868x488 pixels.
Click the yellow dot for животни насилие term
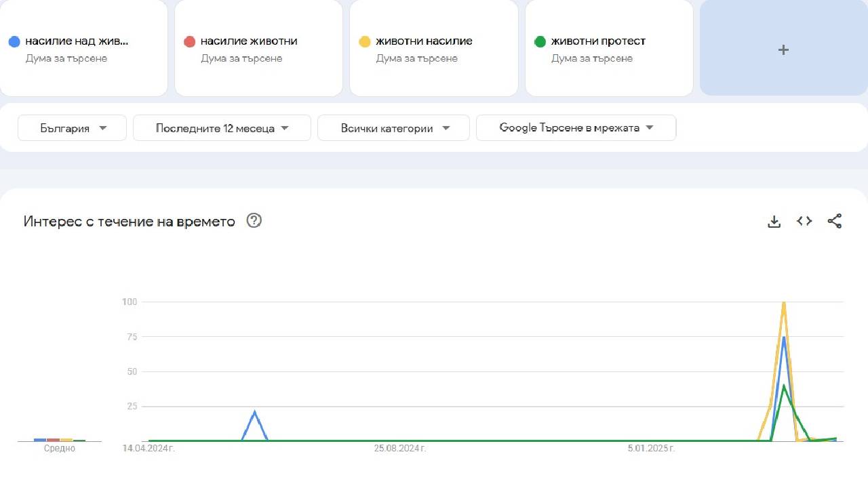365,41
